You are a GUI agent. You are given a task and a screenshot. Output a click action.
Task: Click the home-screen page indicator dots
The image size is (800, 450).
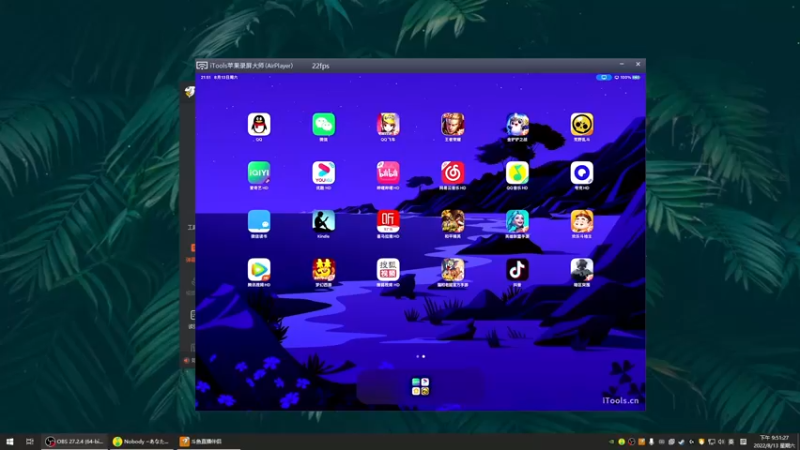point(420,357)
